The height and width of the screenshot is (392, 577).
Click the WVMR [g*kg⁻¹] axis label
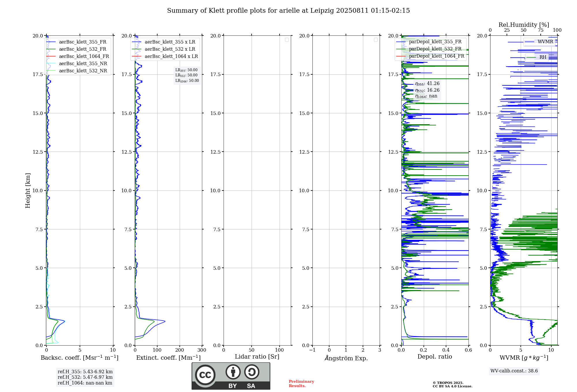[524, 358]
